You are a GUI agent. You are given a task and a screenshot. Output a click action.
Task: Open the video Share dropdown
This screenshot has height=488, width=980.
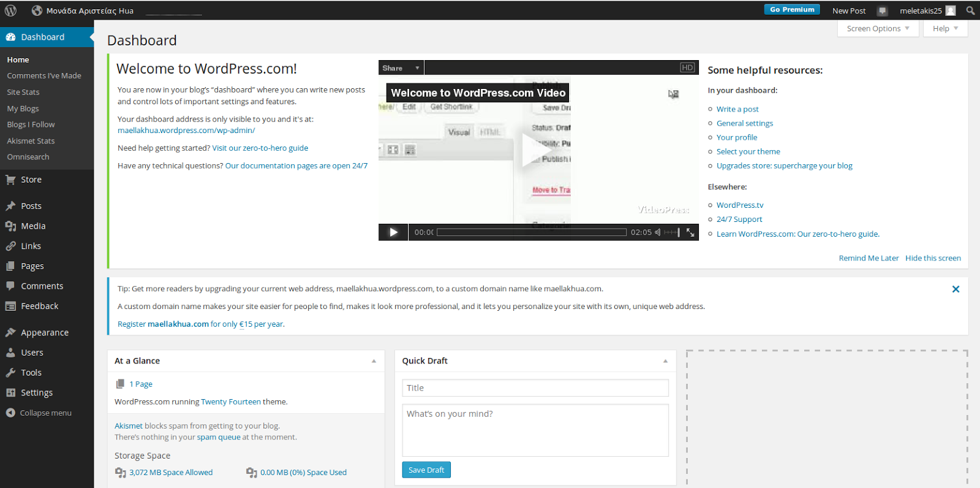[401, 67]
